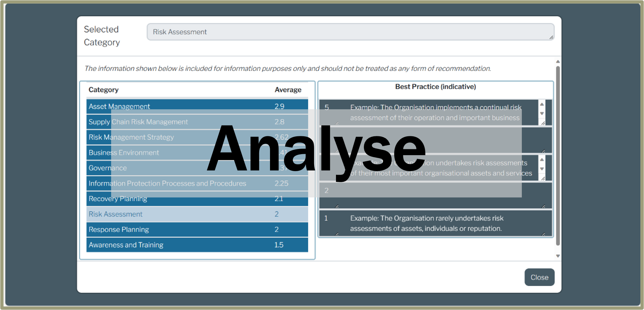Click the resize grip of the level 2 textarea

point(544,206)
